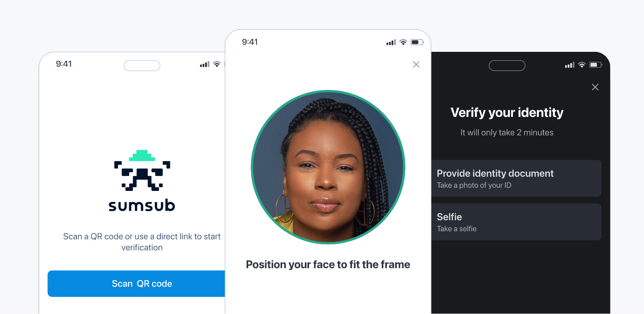Click Wi-Fi icon on dark phone
This screenshot has height=314, width=644.
(x=582, y=65)
